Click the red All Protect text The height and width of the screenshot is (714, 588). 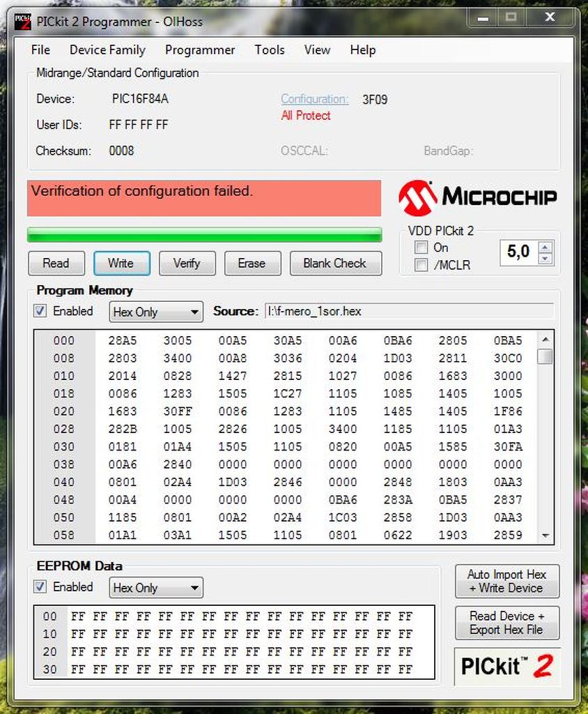tap(306, 116)
